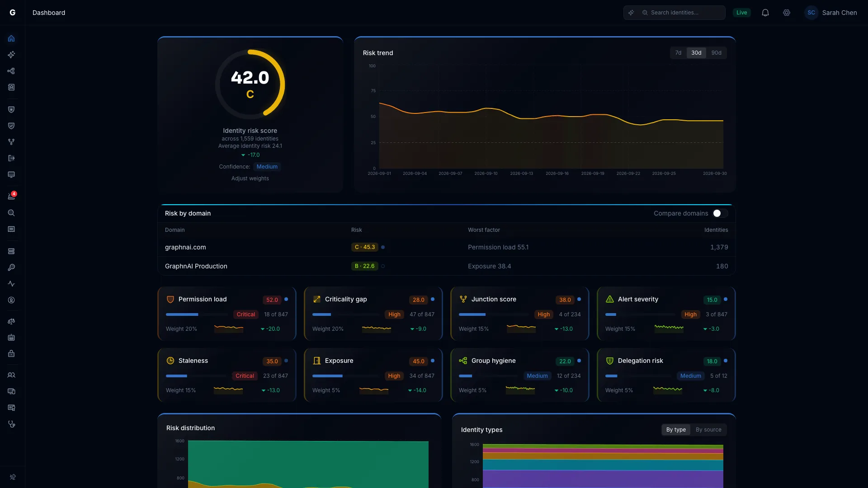Open the contact book sidebar icon
This screenshot has height=488, width=868.
pos(11,87)
